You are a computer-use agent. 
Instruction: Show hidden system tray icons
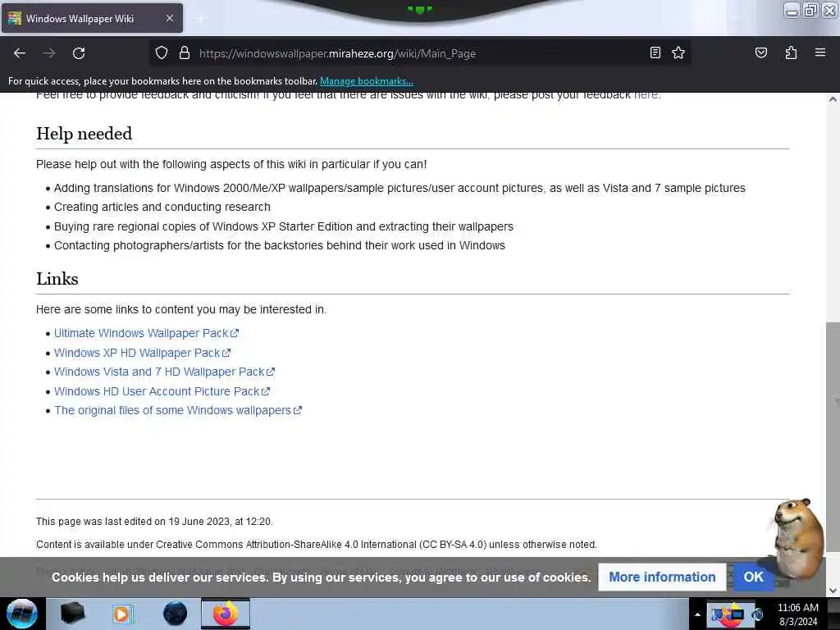pos(697,614)
